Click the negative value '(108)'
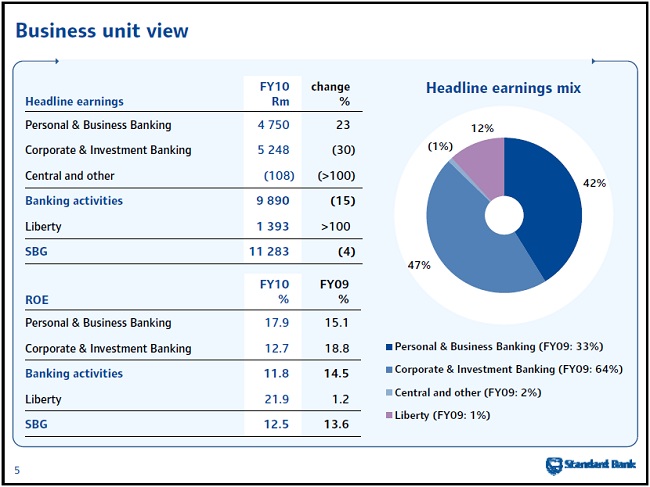Viewport: 650px width, 487px height. (x=279, y=176)
